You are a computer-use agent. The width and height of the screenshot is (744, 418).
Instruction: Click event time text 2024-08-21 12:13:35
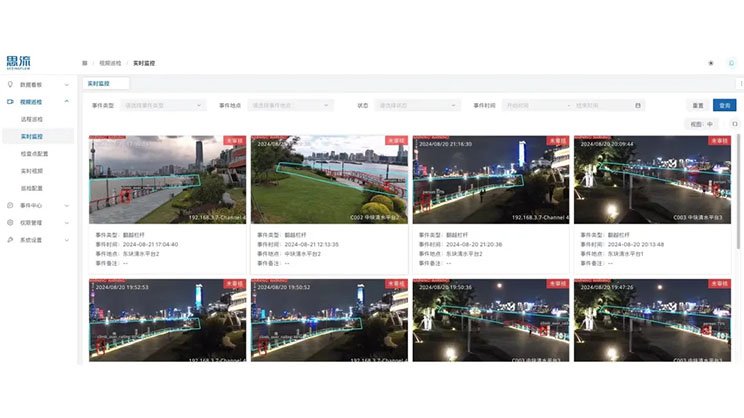[x=312, y=244]
